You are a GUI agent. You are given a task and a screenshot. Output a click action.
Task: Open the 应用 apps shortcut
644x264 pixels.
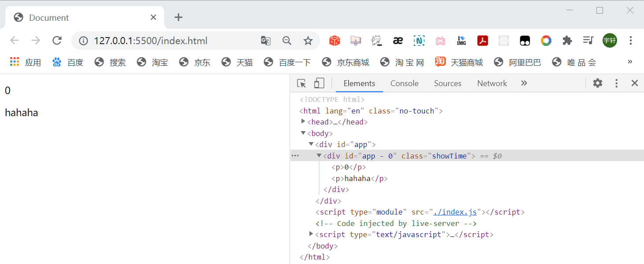[x=26, y=62]
